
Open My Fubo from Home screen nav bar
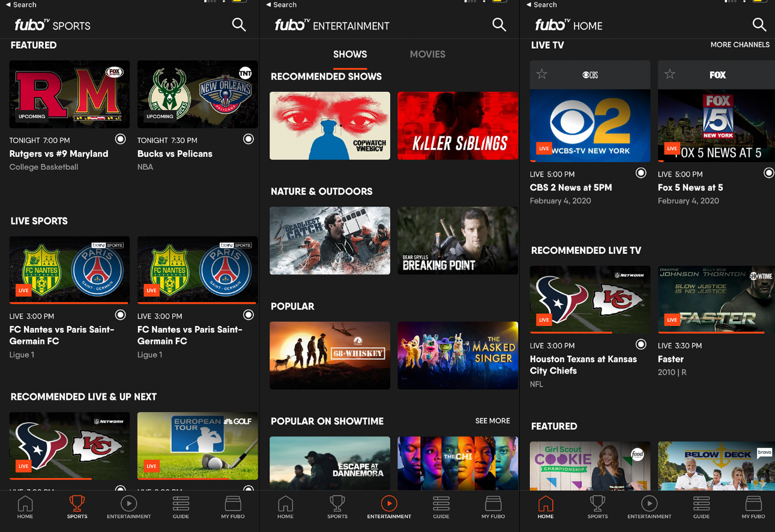click(x=753, y=507)
